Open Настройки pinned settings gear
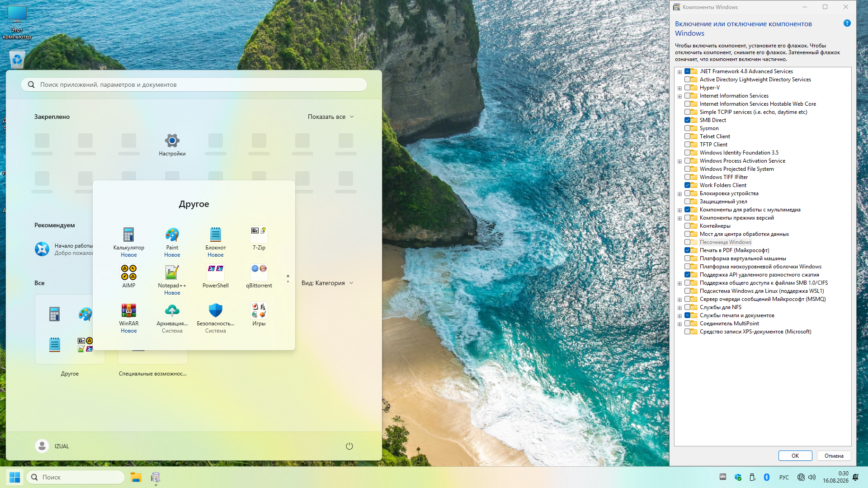 click(x=172, y=141)
